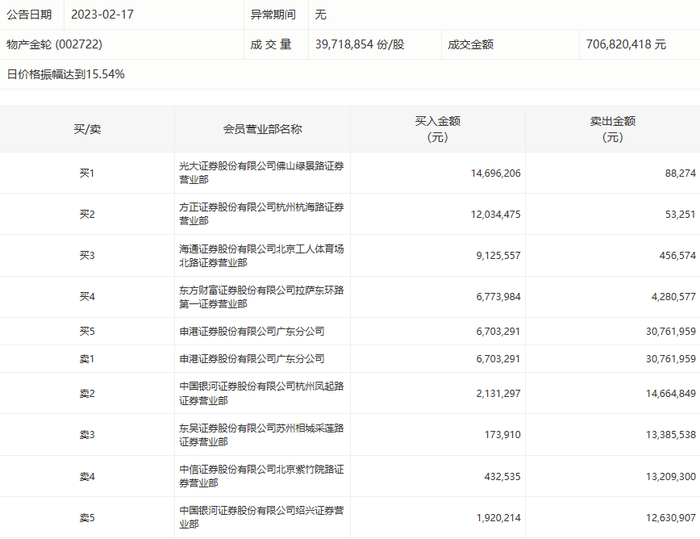Select sell amount 14,664,849

671,393
